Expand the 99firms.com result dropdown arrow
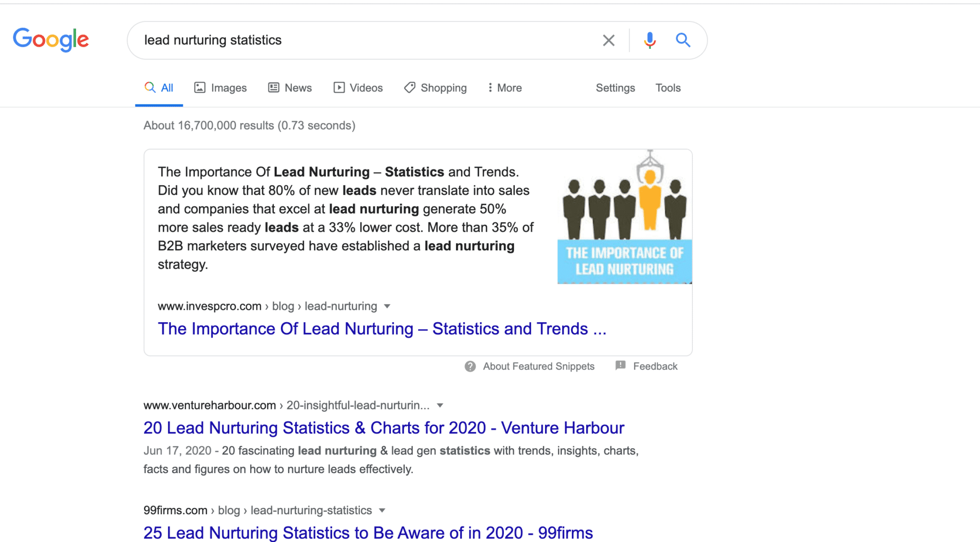The image size is (980, 542). tap(382, 510)
